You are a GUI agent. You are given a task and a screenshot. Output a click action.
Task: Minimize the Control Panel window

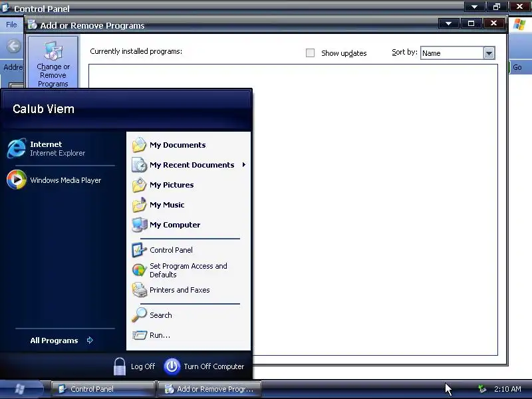point(474,7)
